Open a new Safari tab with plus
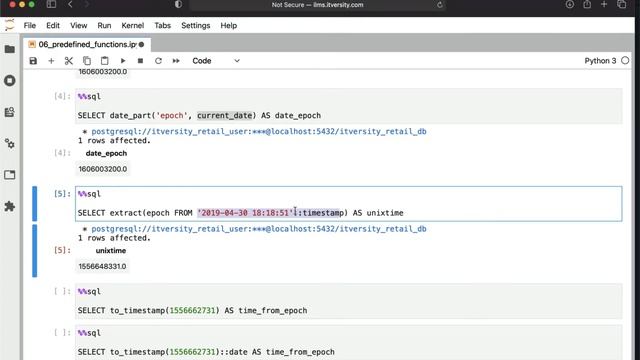This screenshot has height=360, width=640. pyautogui.click(x=604, y=4)
